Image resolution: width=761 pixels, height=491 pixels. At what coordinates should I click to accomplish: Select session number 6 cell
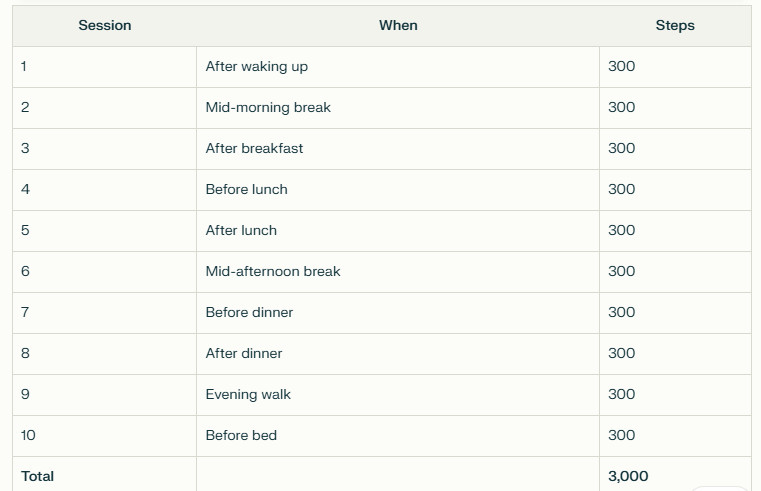104,272
